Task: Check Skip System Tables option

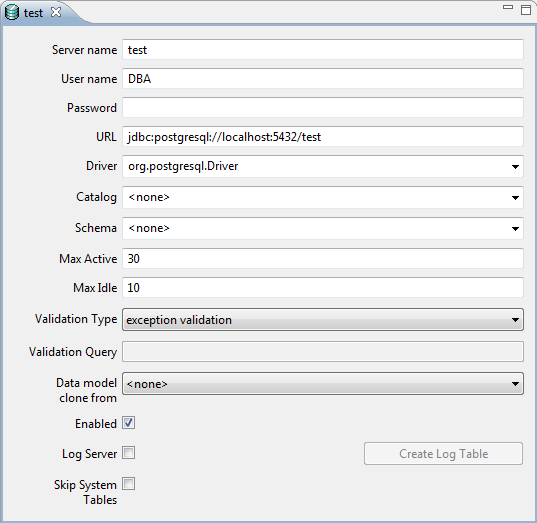Action: click(x=129, y=484)
